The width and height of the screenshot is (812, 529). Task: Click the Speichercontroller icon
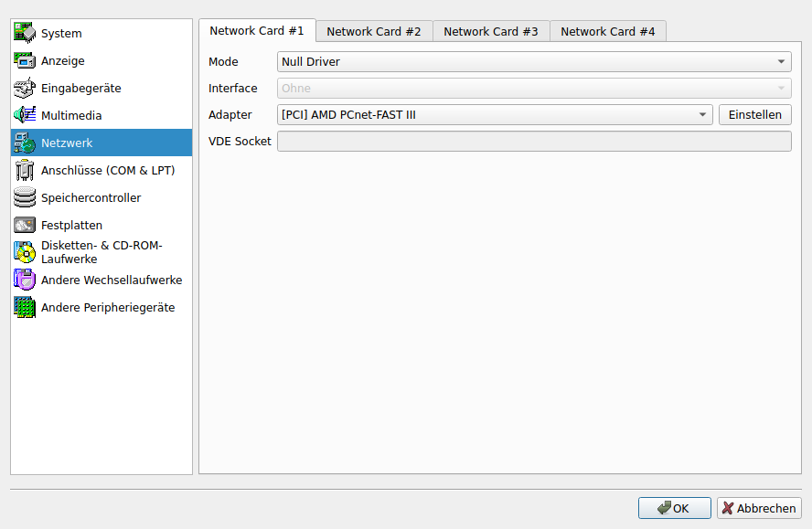[x=25, y=198]
